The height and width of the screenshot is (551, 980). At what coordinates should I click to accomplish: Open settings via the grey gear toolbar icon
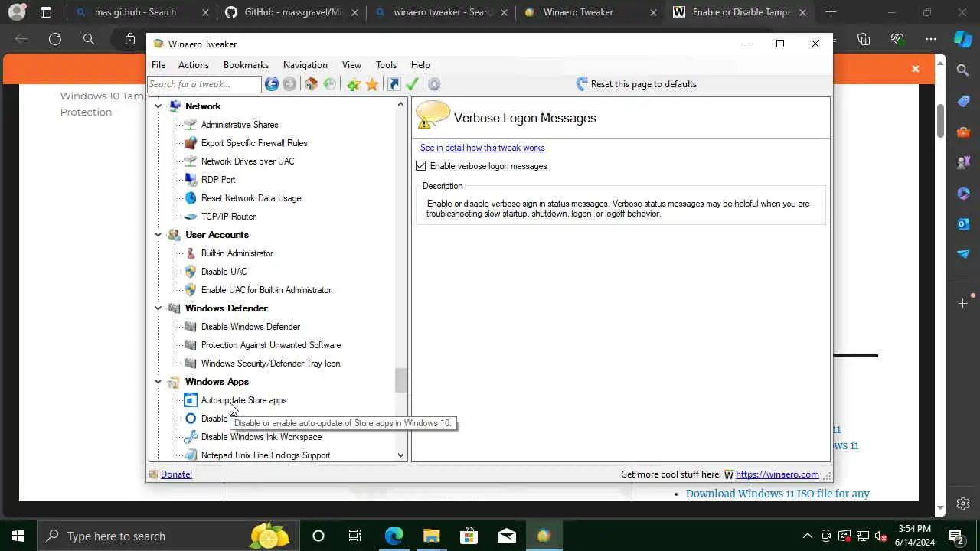click(434, 84)
